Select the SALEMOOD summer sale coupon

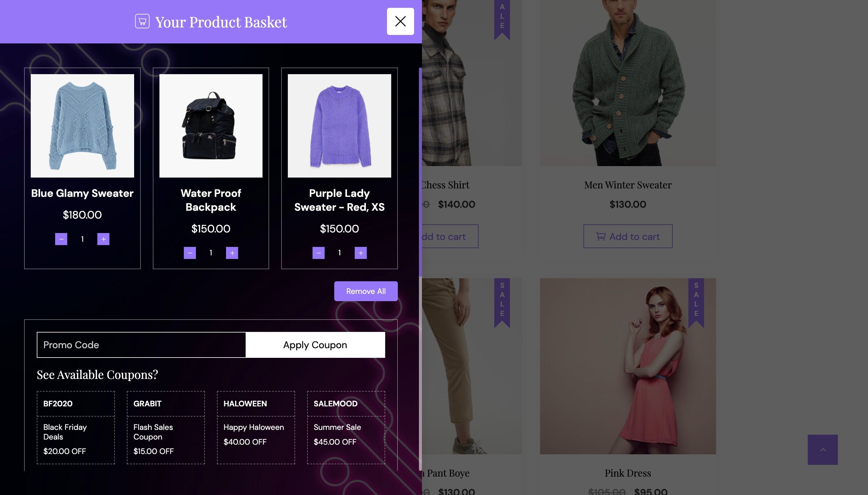click(x=346, y=427)
